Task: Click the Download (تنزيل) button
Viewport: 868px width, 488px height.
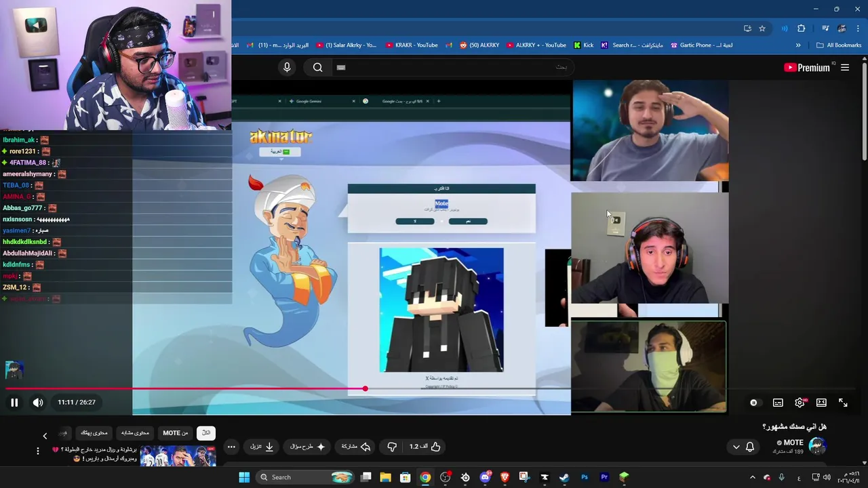Action: point(262,447)
